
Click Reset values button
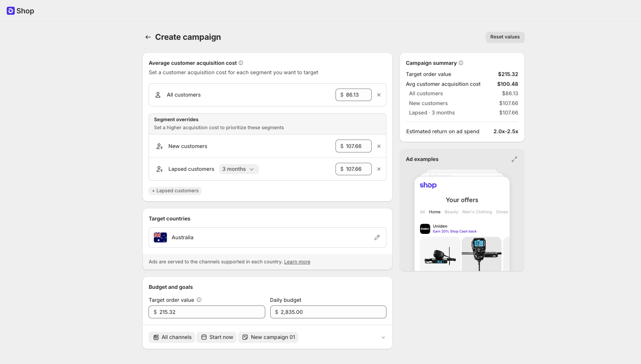(x=505, y=37)
